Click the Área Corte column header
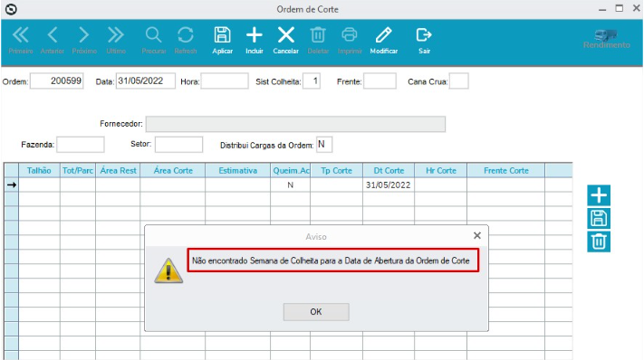 173,171
